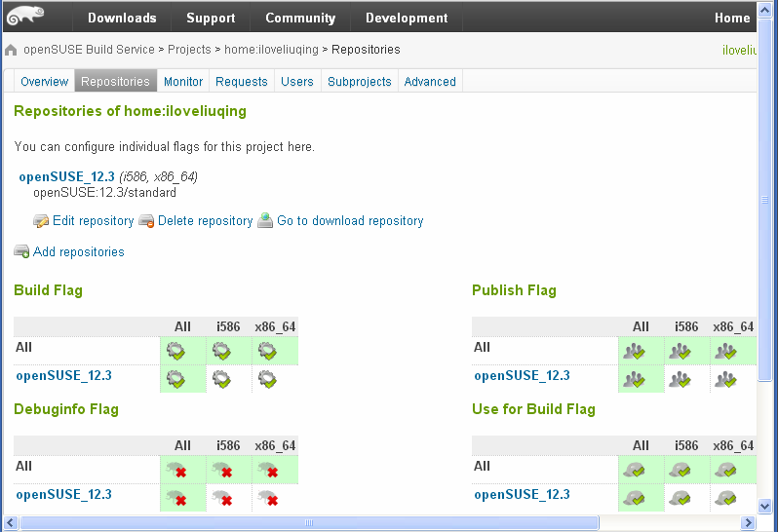Screen dimensions: 778x532
Task: Click the horizontal scrollbar right arrow
Action: pyautogui.click(x=748, y=522)
